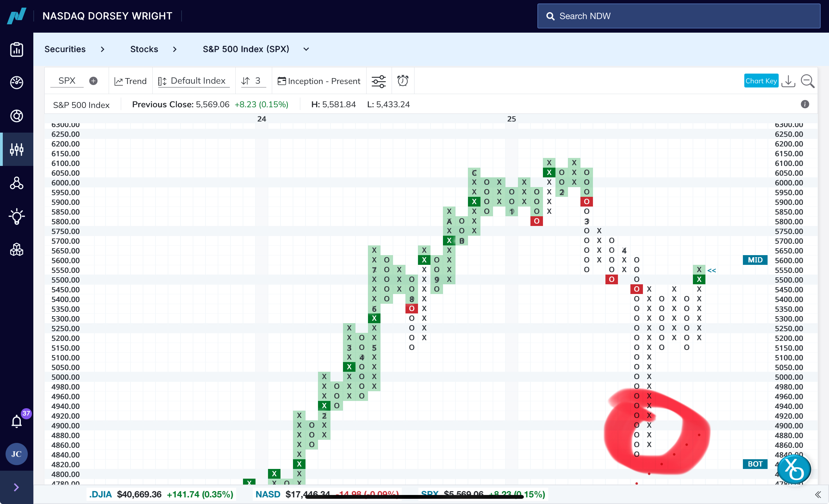Click the zoom out magnifier icon
829x504 pixels.
click(807, 81)
